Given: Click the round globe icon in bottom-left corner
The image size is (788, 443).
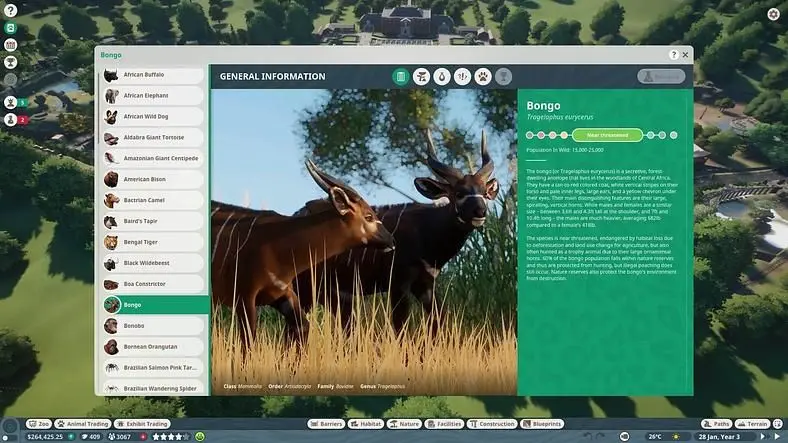Looking at the screenshot, I should [10, 428].
